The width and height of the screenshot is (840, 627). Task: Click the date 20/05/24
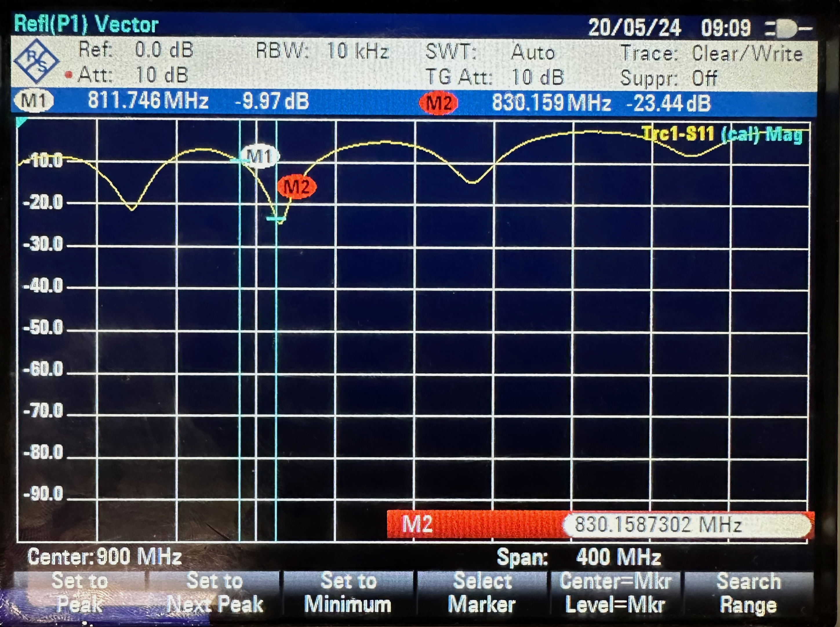(634, 28)
